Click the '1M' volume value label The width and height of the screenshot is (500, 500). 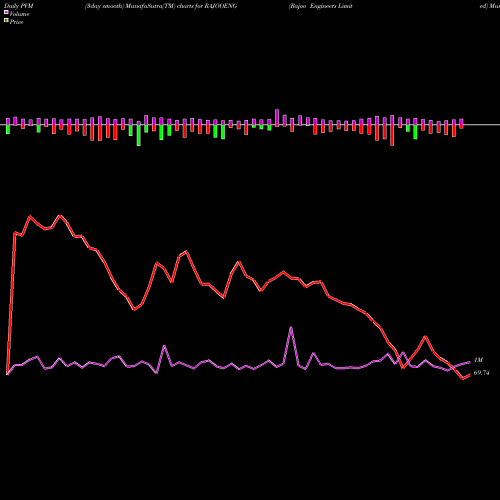pos(478,360)
